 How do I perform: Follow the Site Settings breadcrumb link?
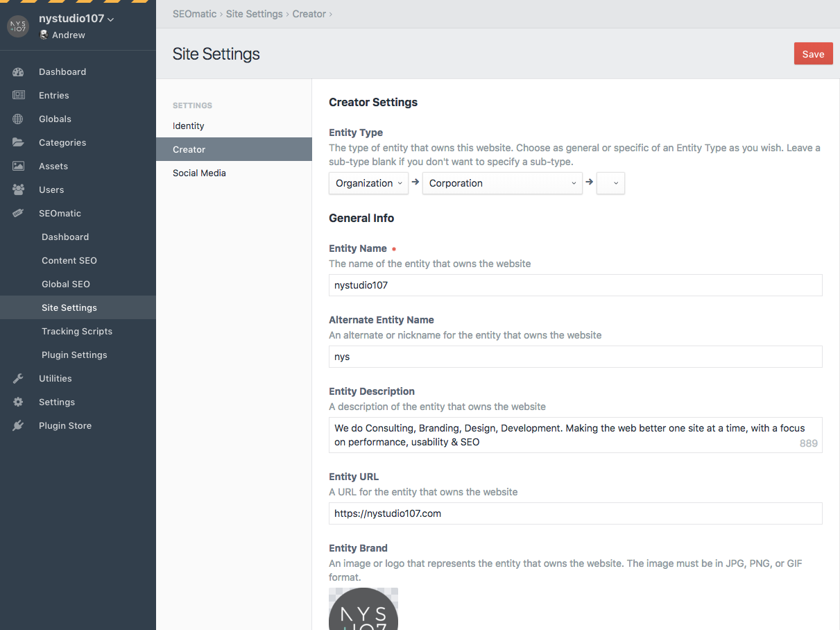click(x=254, y=14)
